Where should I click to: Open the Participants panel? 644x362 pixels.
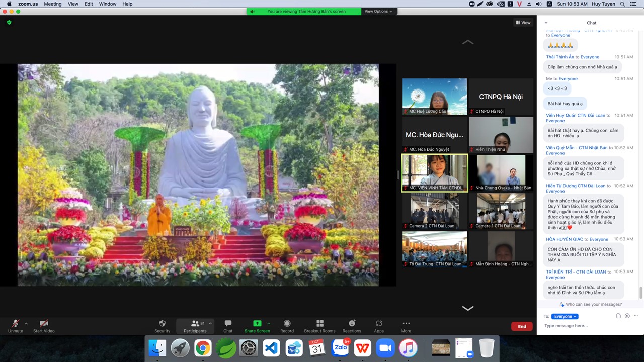click(195, 326)
